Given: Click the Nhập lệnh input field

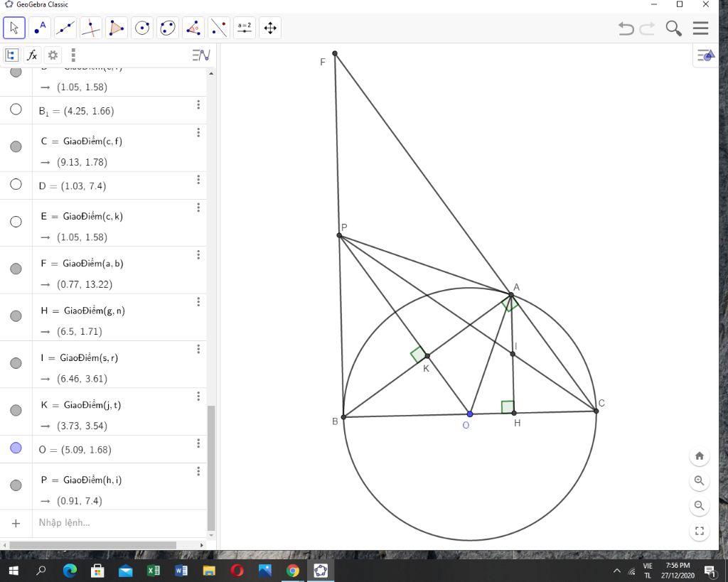Looking at the screenshot, I should coord(119,523).
